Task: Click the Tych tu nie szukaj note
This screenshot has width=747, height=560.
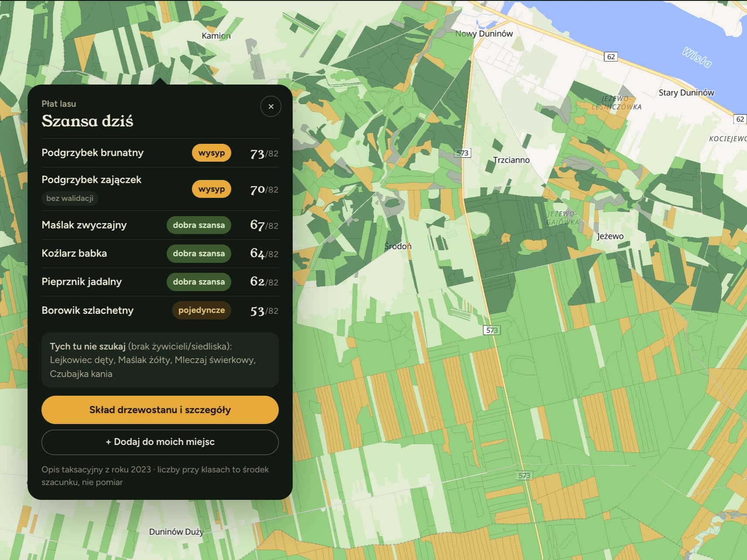Action: click(160, 360)
